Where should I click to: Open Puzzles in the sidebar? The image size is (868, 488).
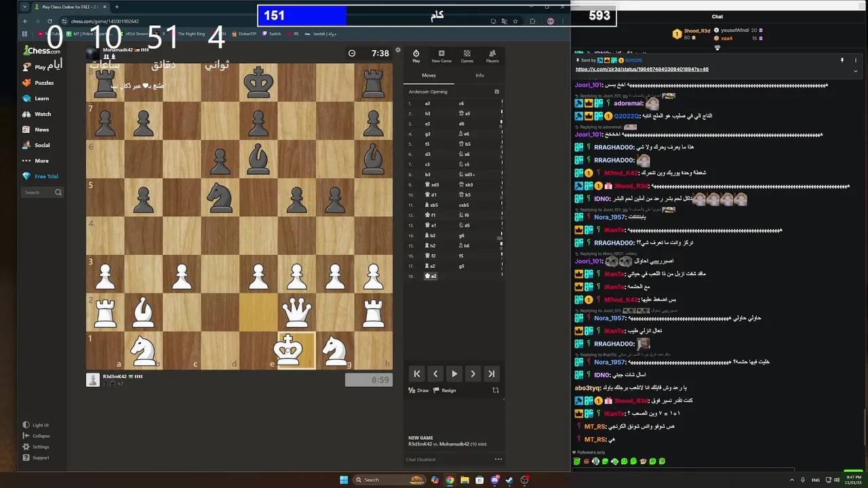(39, 83)
